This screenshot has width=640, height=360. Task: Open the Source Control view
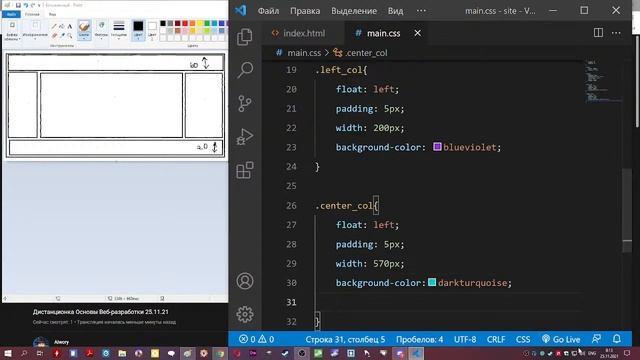(245, 103)
